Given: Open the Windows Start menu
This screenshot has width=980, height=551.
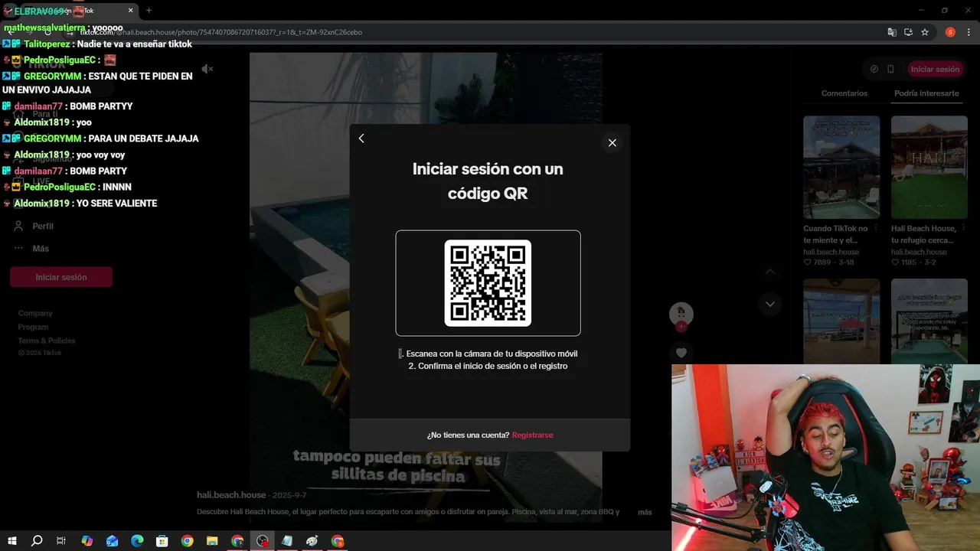Looking at the screenshot, I should click(11, 541).
